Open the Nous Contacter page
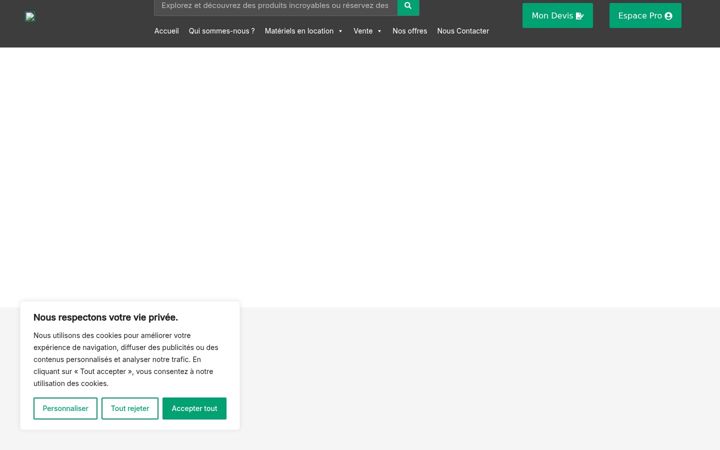Viewport: 720px width, 450px height. click(463, 31)
